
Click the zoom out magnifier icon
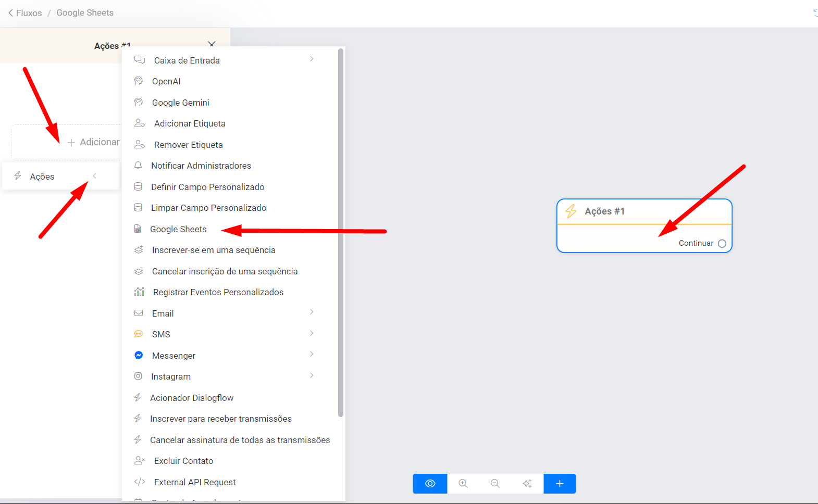[x=495, y=484]
